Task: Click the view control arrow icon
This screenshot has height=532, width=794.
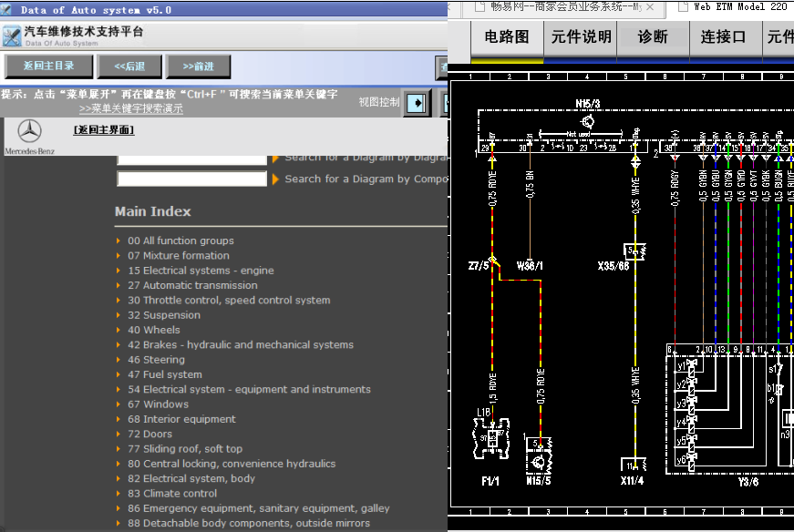Action: tap(417, 103)
